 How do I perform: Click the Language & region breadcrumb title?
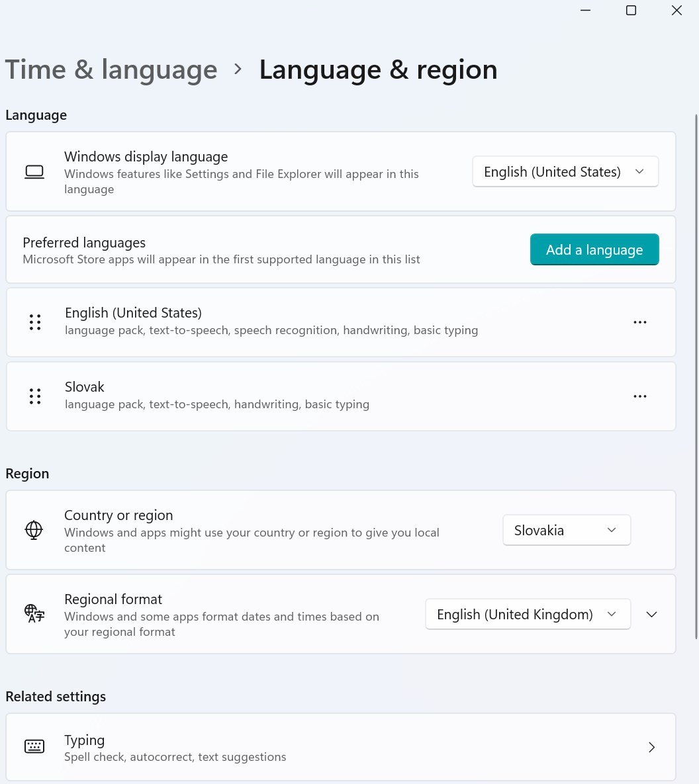[378, 69]
